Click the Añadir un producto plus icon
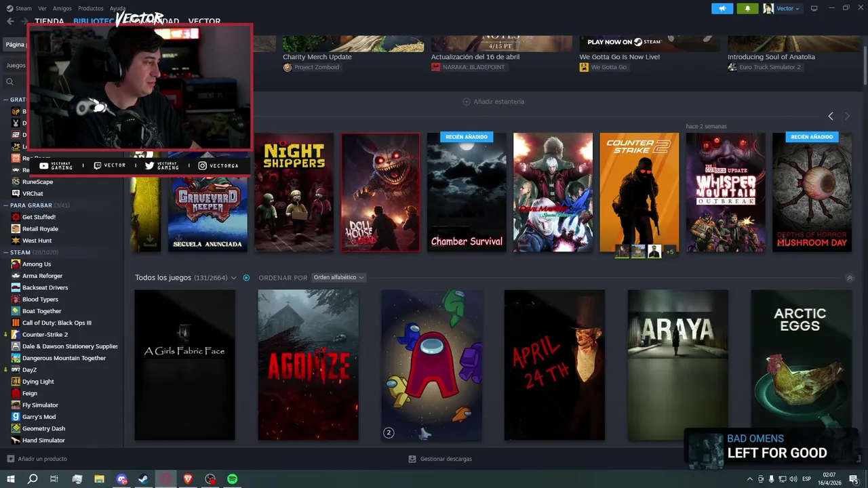The width and height of the screenshot is (868, 488). click(10, 459)
